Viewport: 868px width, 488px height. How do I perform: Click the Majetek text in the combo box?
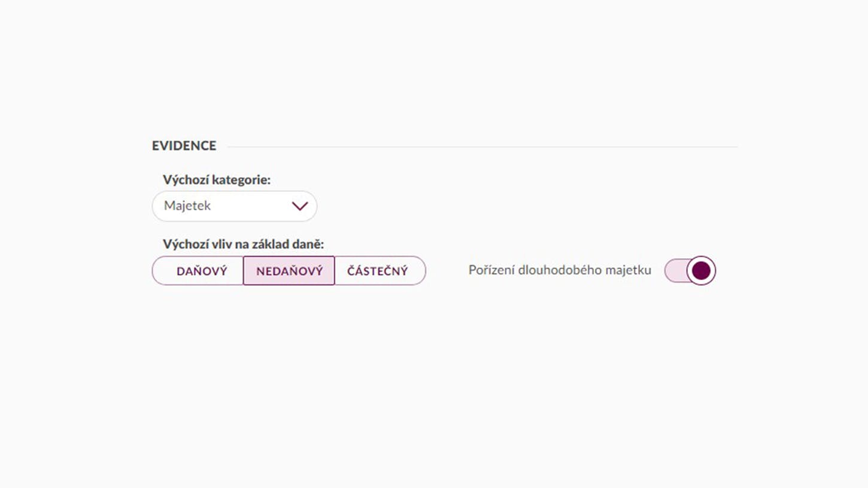tap(187, 206)
